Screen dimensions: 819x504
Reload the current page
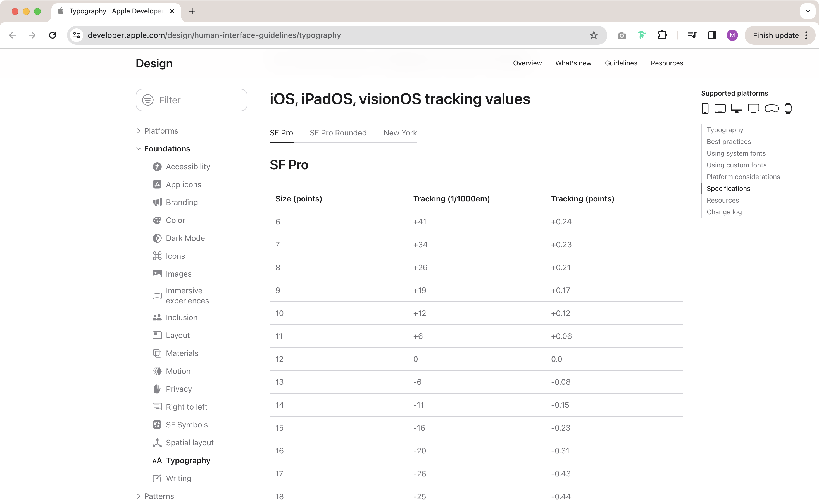tap(53, 35)
